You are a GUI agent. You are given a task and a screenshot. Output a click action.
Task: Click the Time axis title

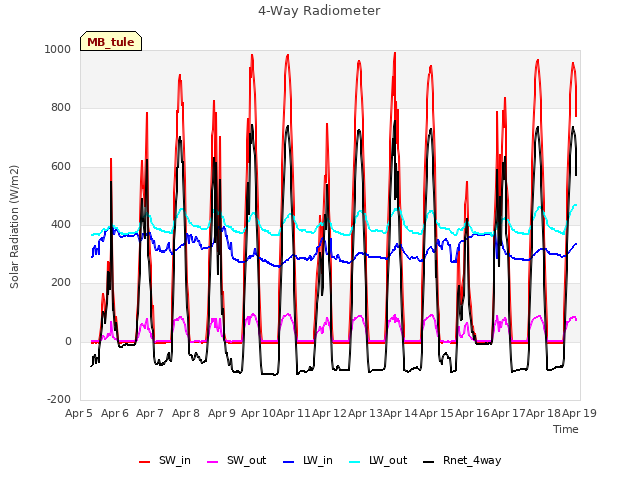coord(566,429)
